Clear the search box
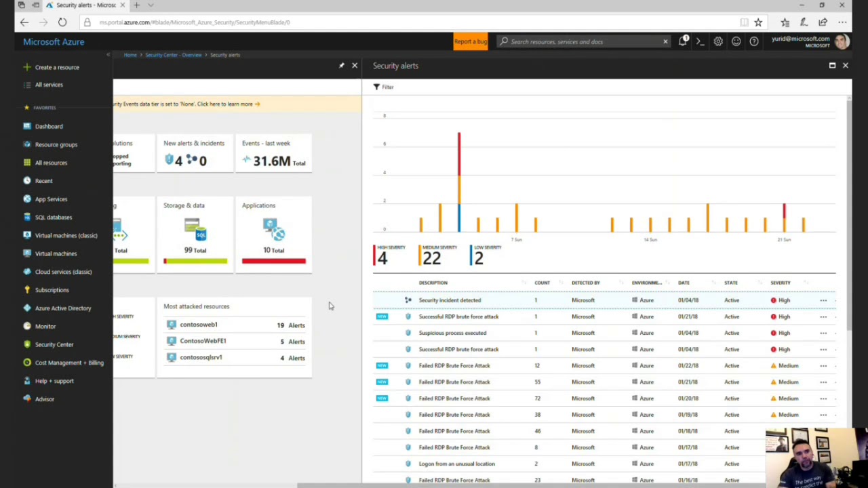Screen dimensions: 868x488 coord(665,41)
